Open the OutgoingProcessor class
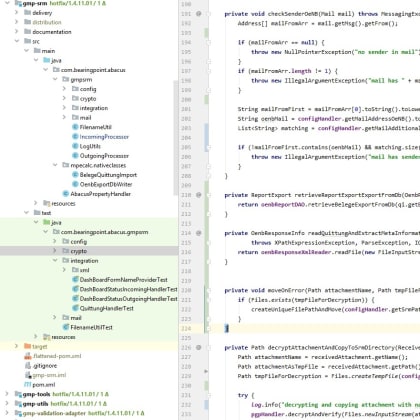 coord(104,156)
